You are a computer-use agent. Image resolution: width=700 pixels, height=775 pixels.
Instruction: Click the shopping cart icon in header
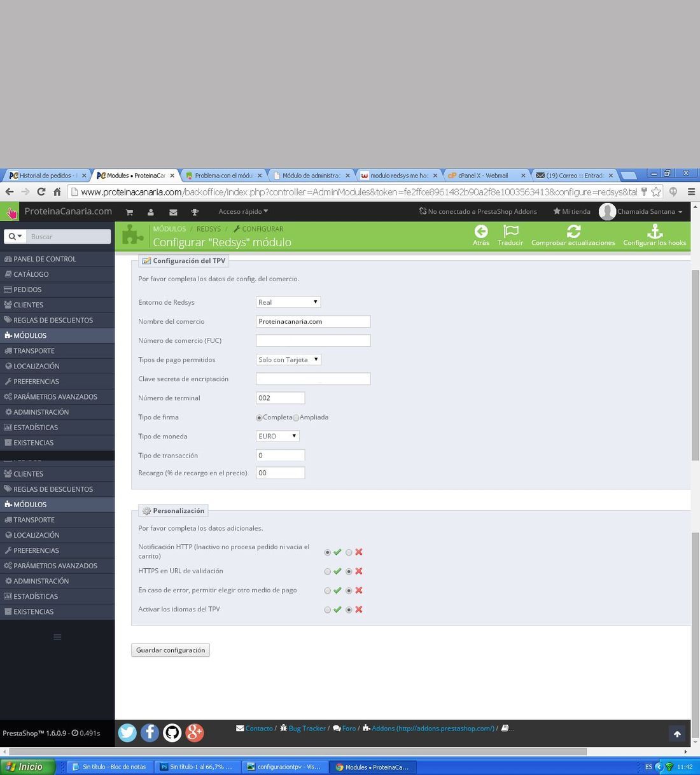pos(129,212)
